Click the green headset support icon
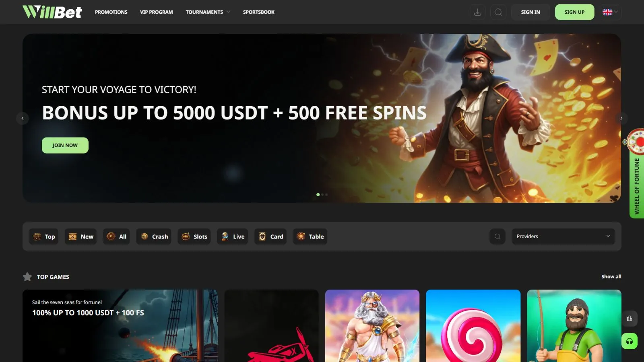The height and width of the screenshot is (362, 644). [x=630, y=341]
